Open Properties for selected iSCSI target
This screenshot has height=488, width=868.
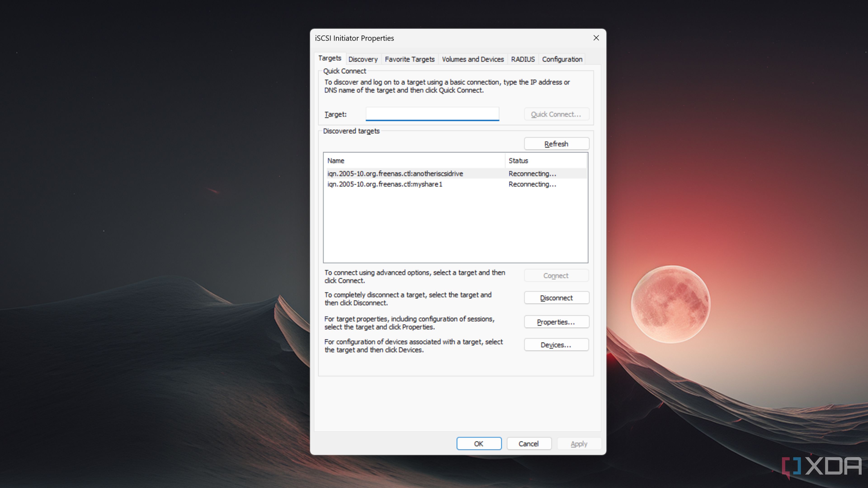[556, 322]
